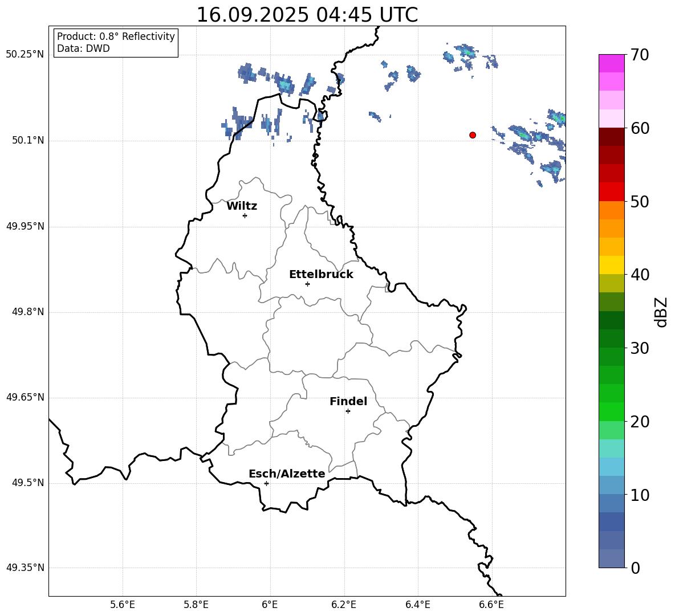Click the 5.6°E longitude label
675x616 pixels.
(123, 605)
